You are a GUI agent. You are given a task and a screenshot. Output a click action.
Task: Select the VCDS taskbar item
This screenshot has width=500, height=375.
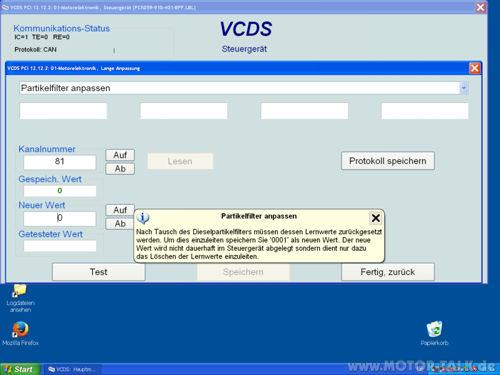click(72, 369)
